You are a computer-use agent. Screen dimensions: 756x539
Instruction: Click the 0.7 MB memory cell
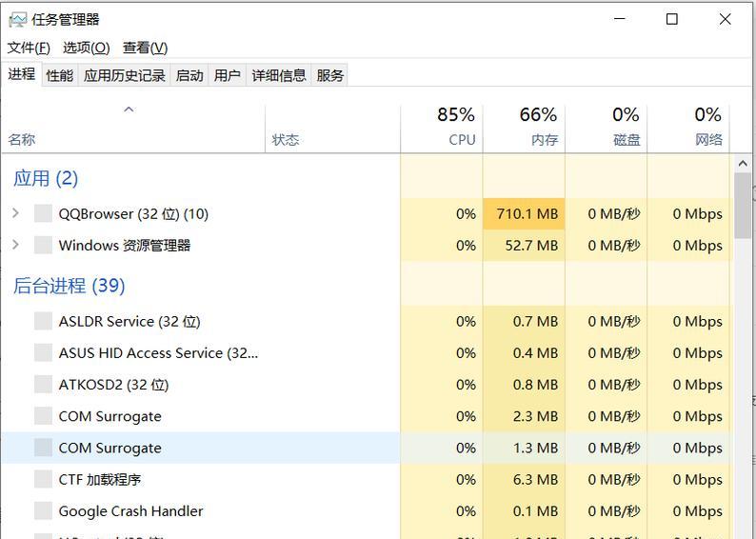[524, 321]
